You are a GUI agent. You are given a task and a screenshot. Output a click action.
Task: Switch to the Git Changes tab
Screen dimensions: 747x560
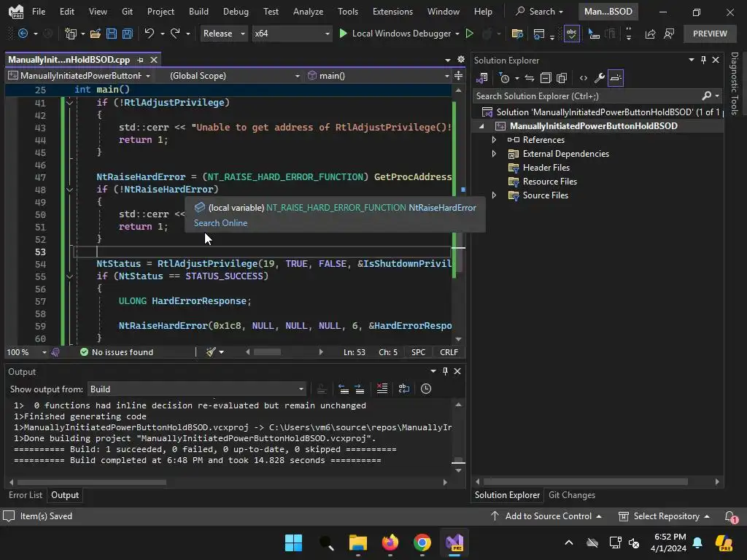[x=572, y=495]
